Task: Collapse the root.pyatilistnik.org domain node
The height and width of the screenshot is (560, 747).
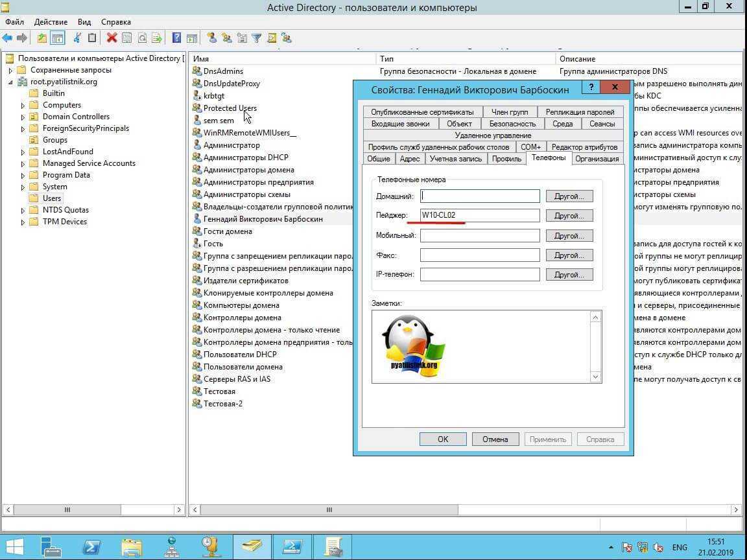Action: pyautogui.click(x=10, y=82)
